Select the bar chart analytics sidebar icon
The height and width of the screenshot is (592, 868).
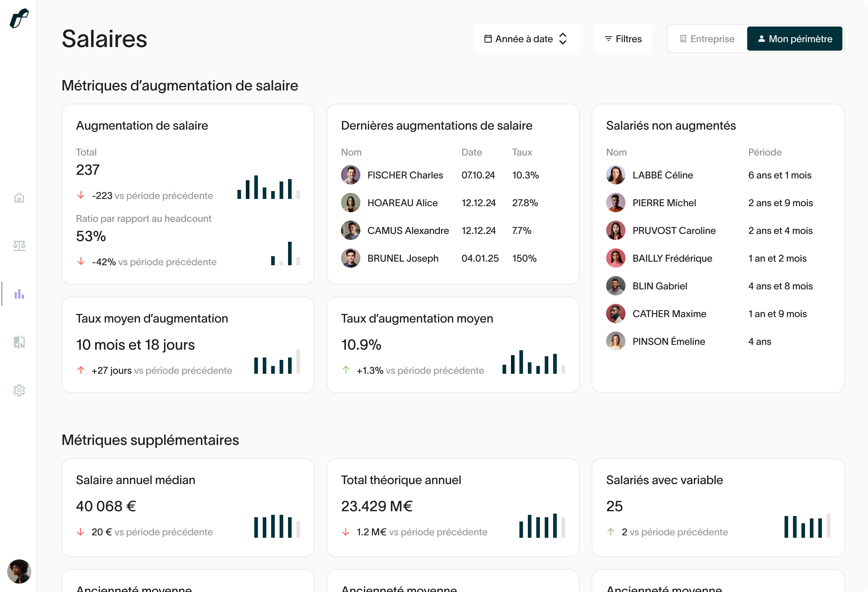point(19,294)
